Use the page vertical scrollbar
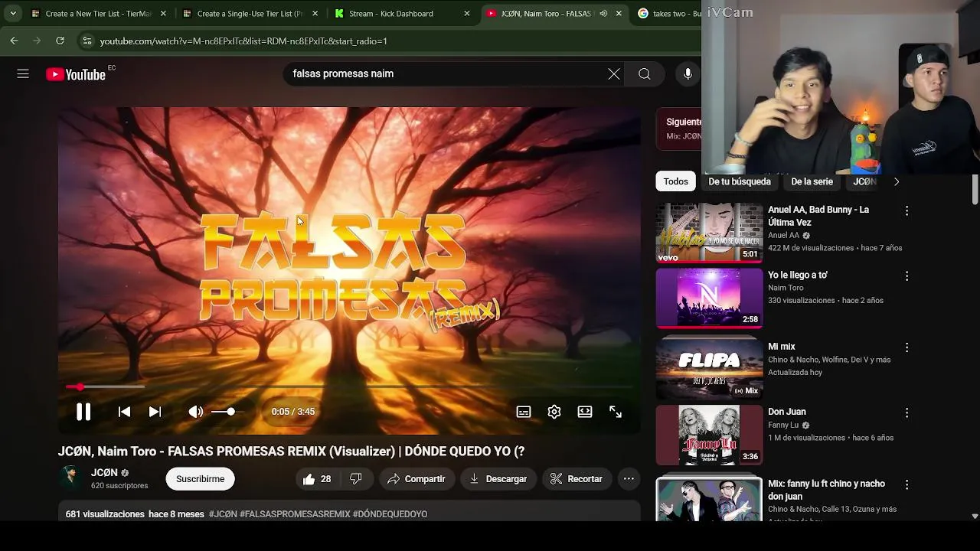Viewport: 980px width, 551px height. 975,190
